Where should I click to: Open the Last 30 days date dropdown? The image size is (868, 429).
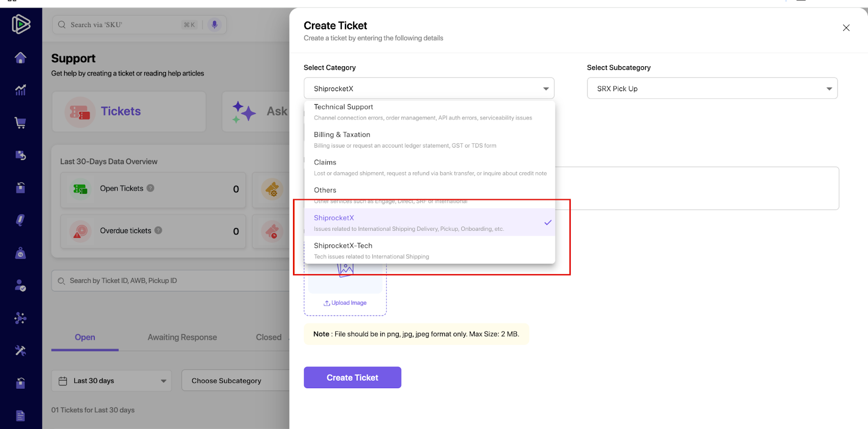(112, 381)
